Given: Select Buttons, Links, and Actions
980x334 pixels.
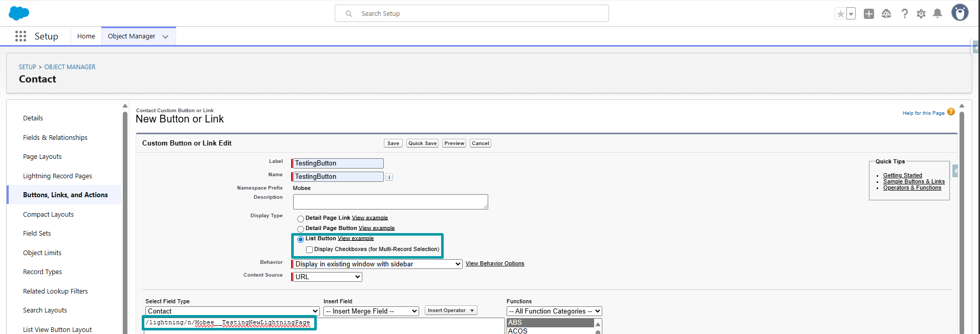Looking at the screenshot, I should point(66,195).
